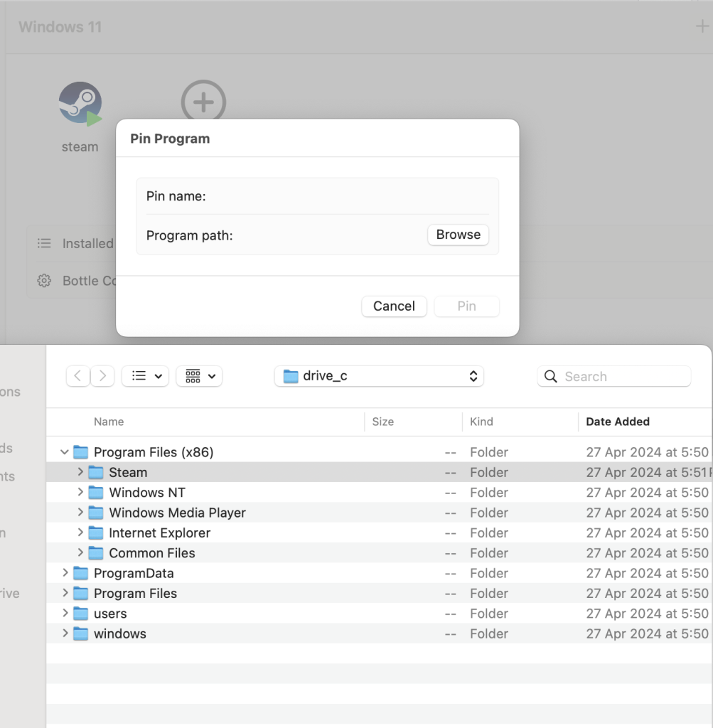The width and height of the screenshot is (713, 728).
Task: Select the Windows Media Player folder
Action: [x=177, y=513]
